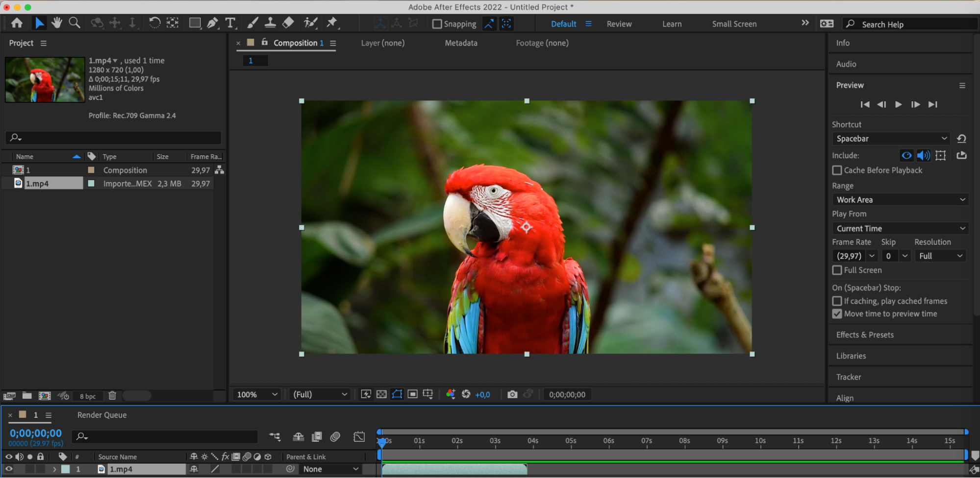Select the Zoom tool in toolbar
Screen dimensions: 980x478
(x=75, y=23)
